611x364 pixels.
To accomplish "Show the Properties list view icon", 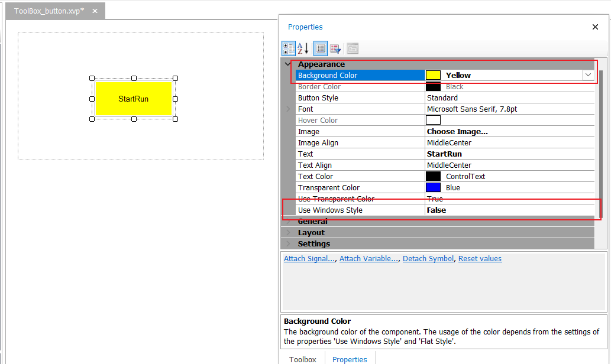I will tap(321, 48).
